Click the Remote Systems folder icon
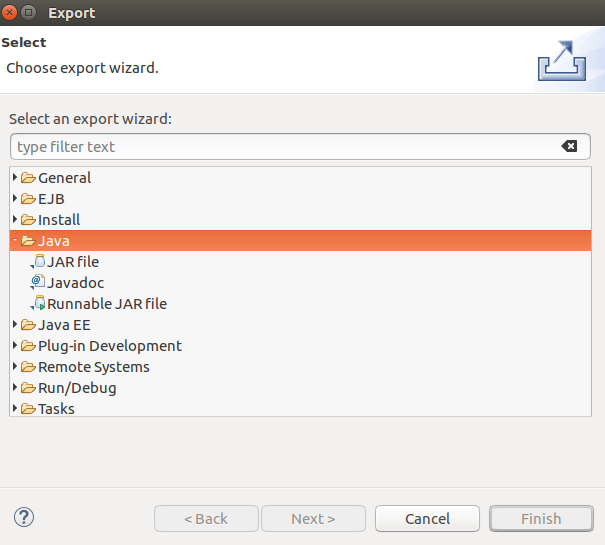Viewport: 605px width, 545px height. [x=28, y=367]
